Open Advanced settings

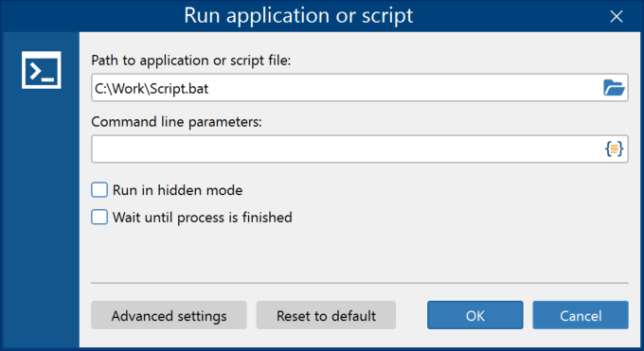tap(169, 315)
